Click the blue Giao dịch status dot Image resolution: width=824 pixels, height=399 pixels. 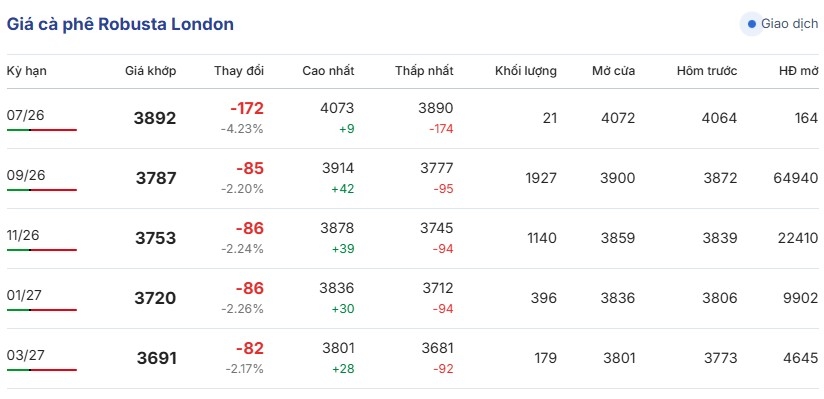(x=751, y=24)
